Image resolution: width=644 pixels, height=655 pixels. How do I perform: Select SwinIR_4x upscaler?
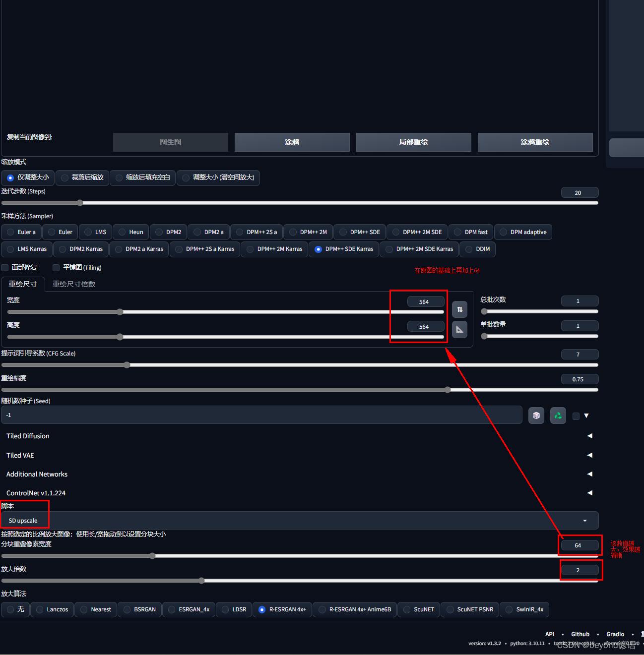[524, 609]
